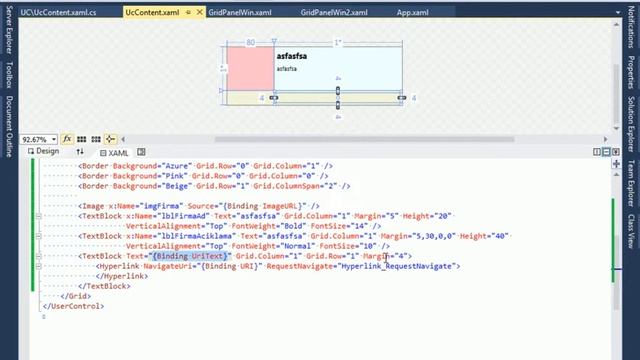The width and height of the screenshot is (640, 360).
Task: Click the right margin handle of selected element
Action: tap(402, 98)
